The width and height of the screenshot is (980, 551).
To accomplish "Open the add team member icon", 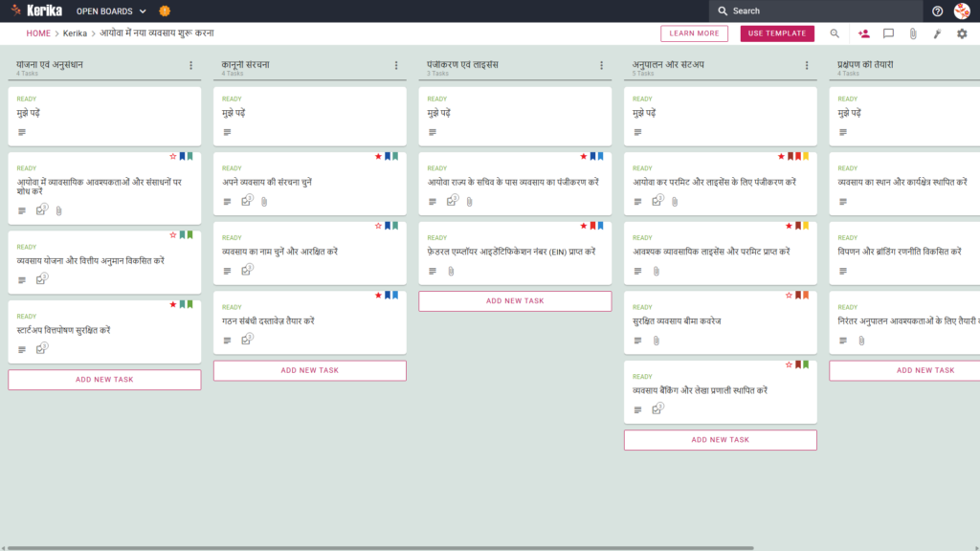I will click(864, 33).
